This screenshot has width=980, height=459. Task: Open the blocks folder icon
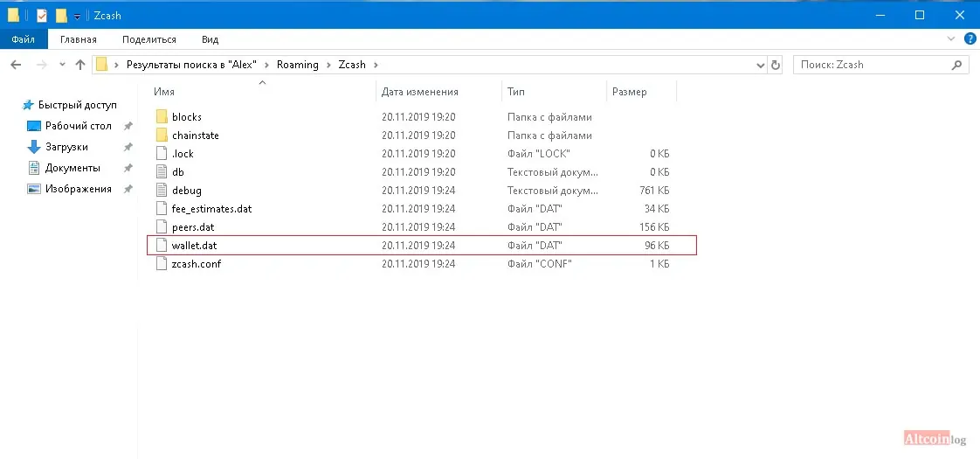[x=162, y=117]
